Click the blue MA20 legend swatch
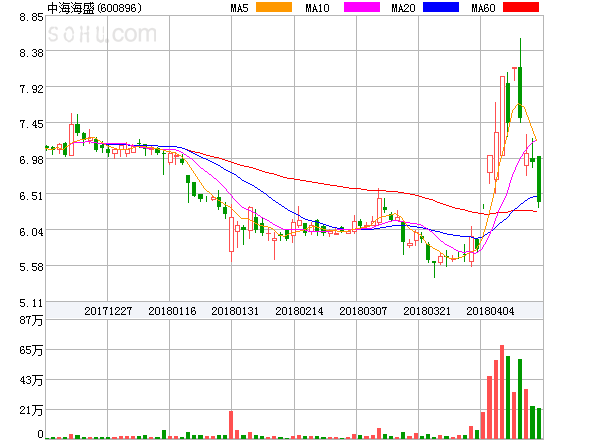The height and width of the screenshot is (440, 600). [441, 7]
